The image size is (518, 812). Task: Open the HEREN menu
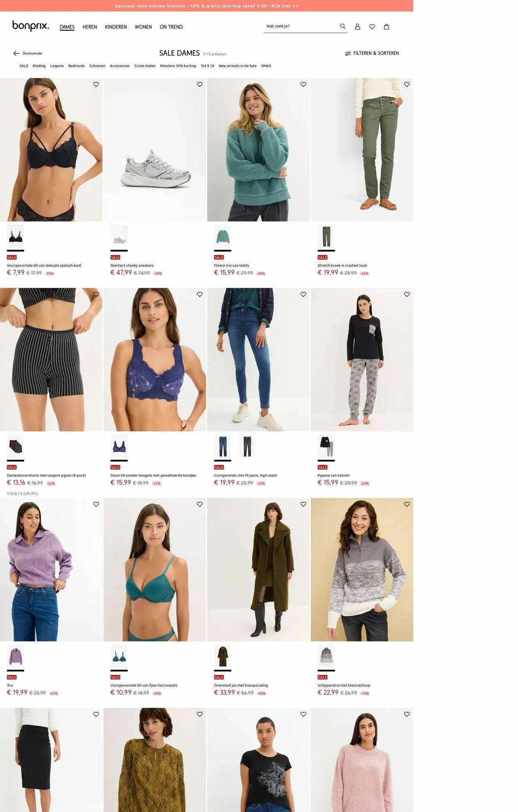click(90, 27)
